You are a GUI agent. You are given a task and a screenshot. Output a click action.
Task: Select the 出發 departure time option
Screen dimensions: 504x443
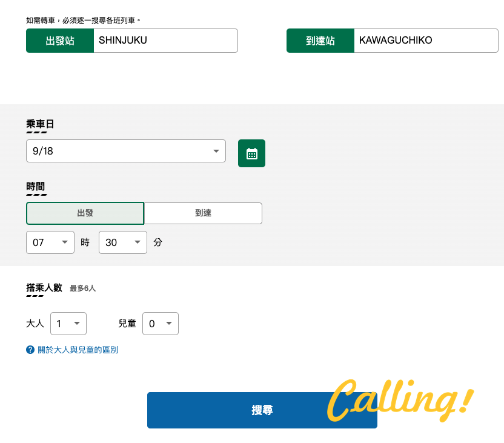click(85, 213)
